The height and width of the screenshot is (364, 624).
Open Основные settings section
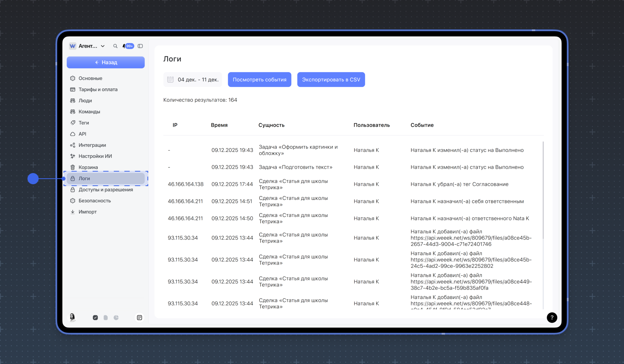[x=90, y=78]
